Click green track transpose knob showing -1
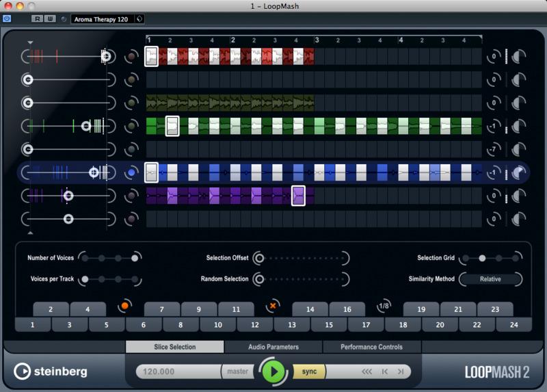The image size is (547, 392). click(494, 126)
